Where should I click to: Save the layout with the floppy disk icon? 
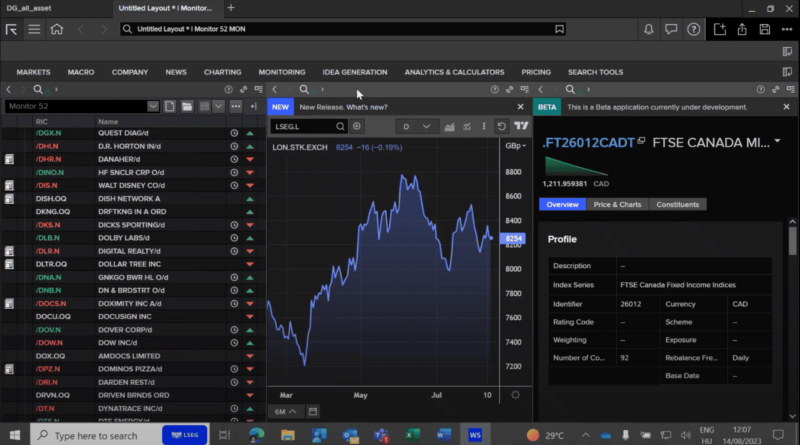(x=764, y=29)
